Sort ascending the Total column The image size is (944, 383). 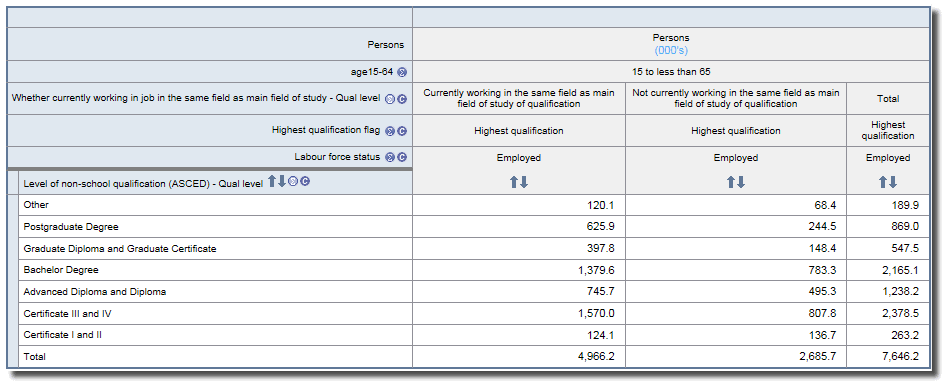click(x=883, y=182)
